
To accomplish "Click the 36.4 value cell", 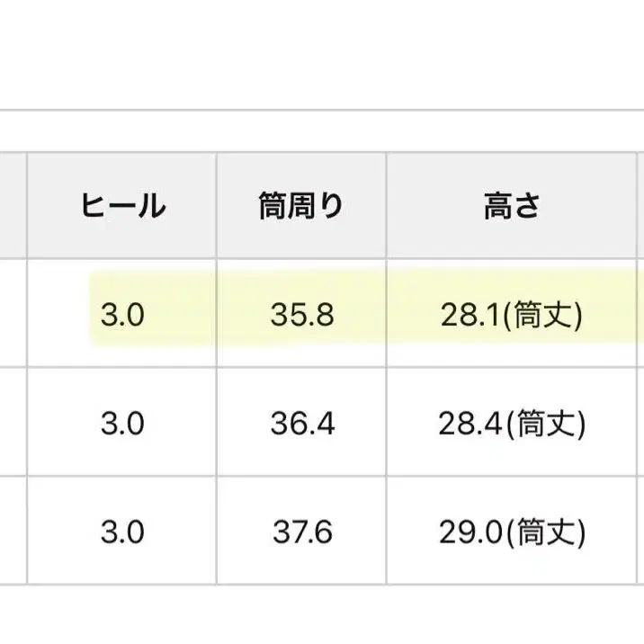I will click(301, 423).
